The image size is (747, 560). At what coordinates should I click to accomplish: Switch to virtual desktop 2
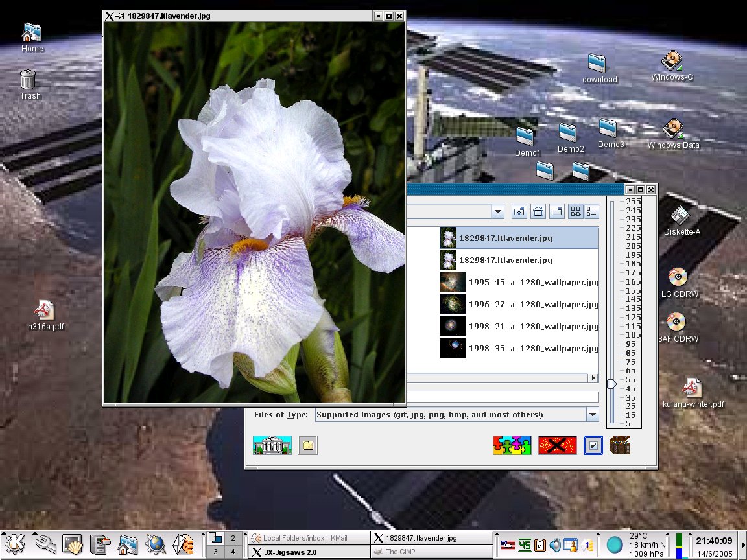233,538
